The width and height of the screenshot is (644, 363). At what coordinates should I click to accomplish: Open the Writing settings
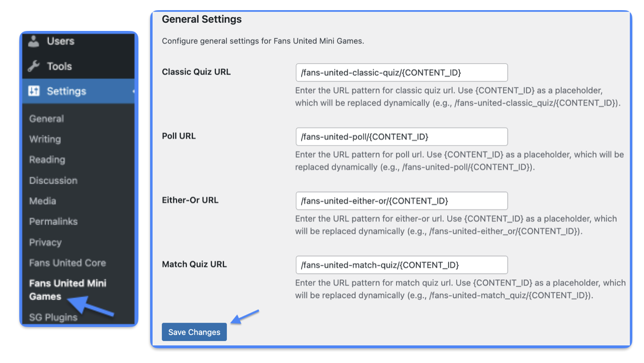[x=45, y=139]
